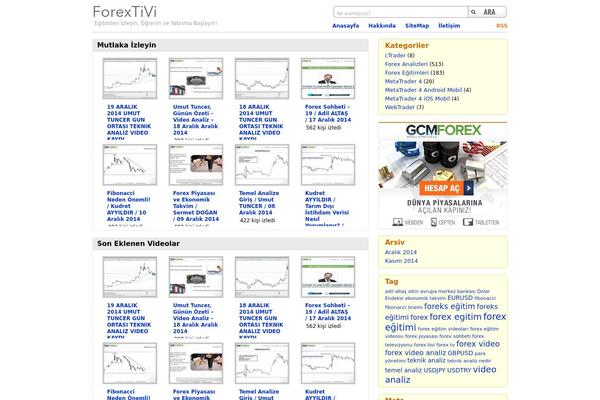Open the Anasayfa menu item
600x400 pixels.
click(x=346, y=26)
